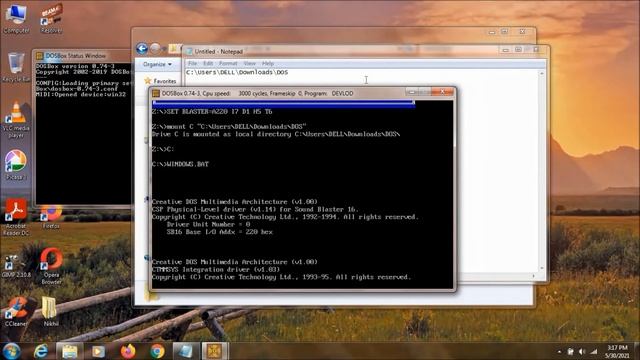Open Chrome from the taskbar
The height and width of the screenshot is (360, 640).
click(157, 351)
